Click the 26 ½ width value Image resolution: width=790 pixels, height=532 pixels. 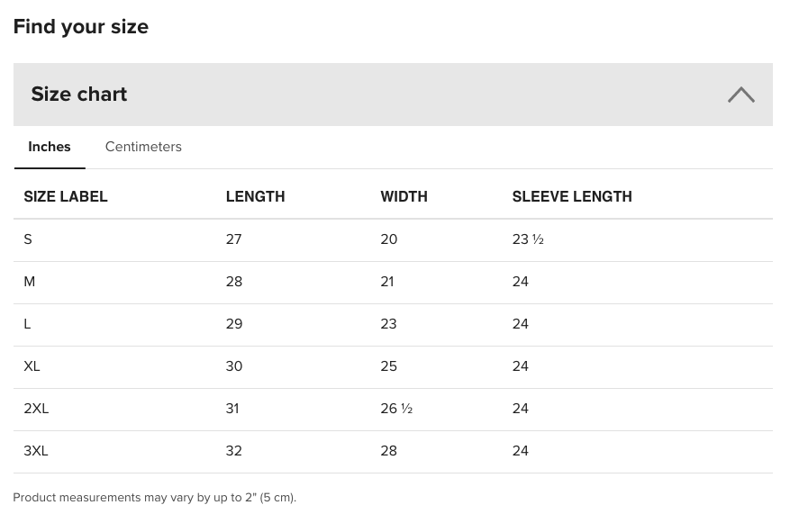coord(396,408)
